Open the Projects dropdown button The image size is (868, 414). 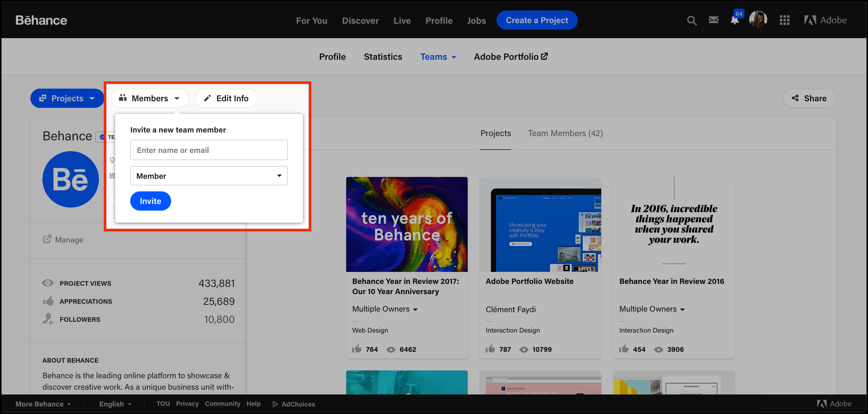tap(67, 98)
